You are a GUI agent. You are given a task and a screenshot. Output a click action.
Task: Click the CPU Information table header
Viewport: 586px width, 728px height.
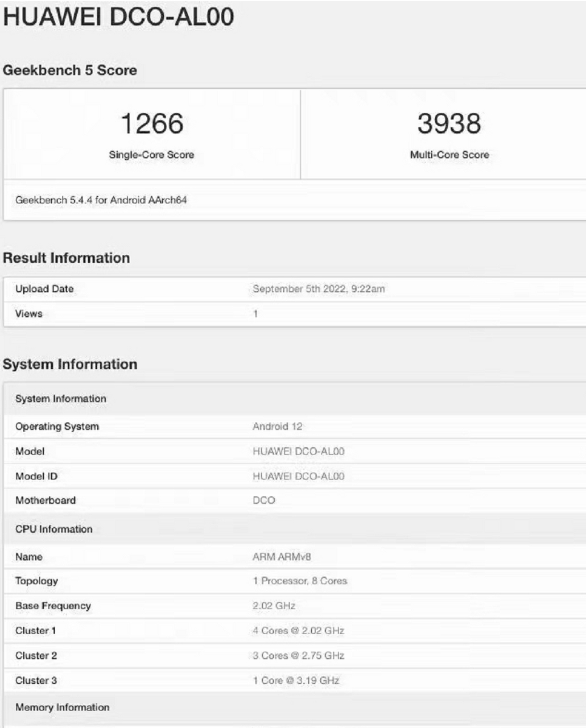click(295, 530)
